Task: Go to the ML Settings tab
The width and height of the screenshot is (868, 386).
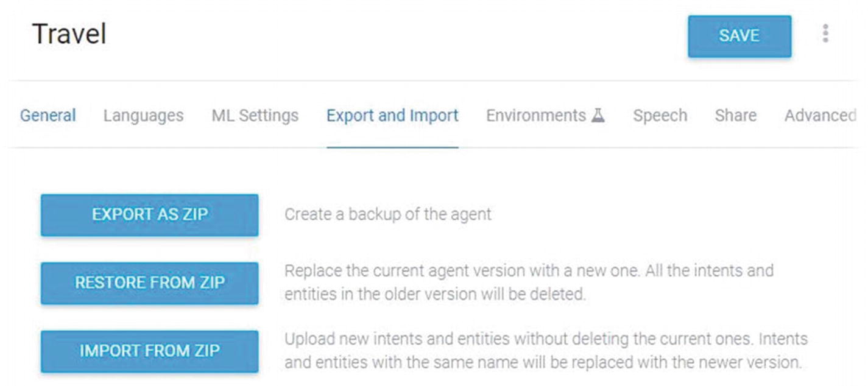Action: coord(255,115)
